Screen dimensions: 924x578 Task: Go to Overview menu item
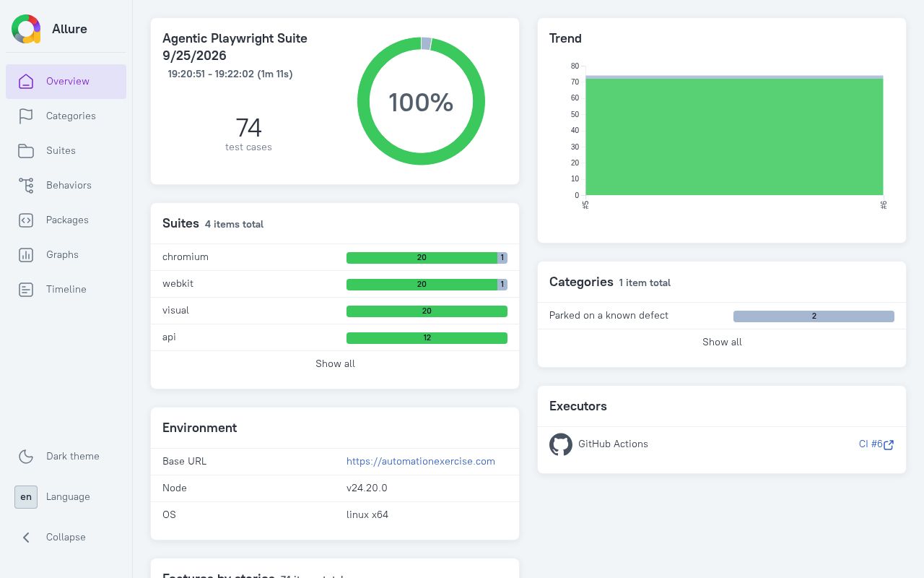pyautogui.click(x=66, y=81)
